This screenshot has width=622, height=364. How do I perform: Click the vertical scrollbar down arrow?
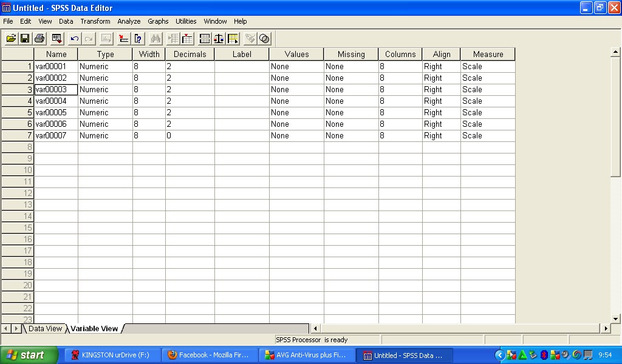615,318
